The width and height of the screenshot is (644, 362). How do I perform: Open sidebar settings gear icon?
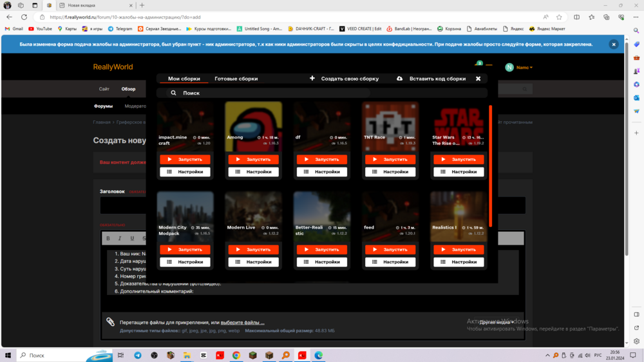click(636, 341)
